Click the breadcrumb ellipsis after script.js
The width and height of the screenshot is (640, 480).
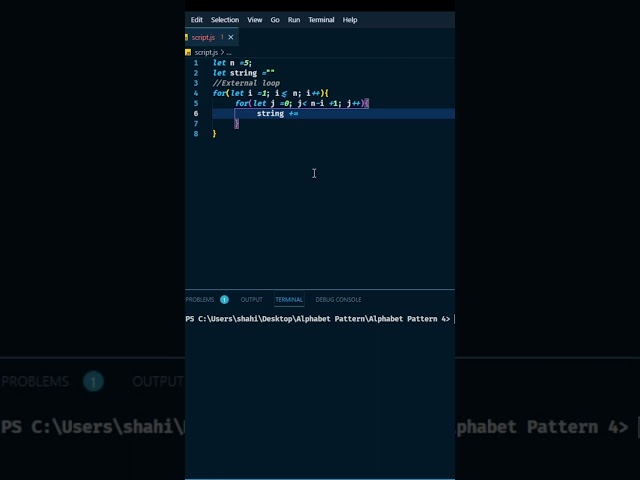[229, 52]
